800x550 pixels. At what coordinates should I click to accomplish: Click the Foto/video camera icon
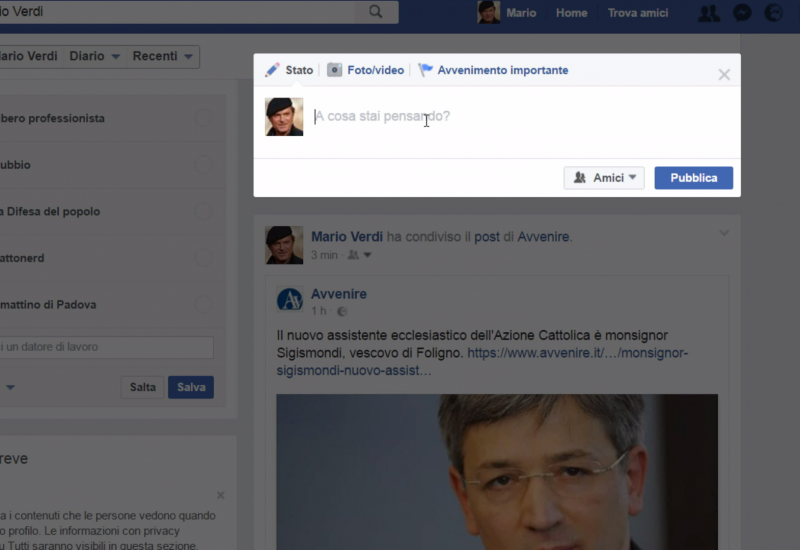pyautogui.click(x=334, y=70)
